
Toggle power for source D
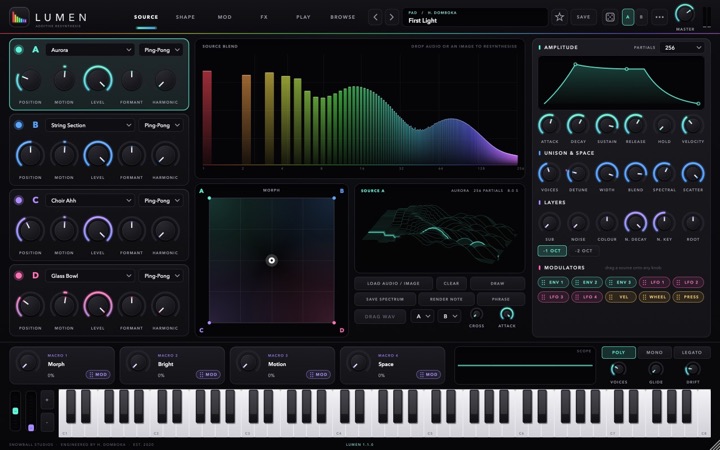[x=19, y=276]
